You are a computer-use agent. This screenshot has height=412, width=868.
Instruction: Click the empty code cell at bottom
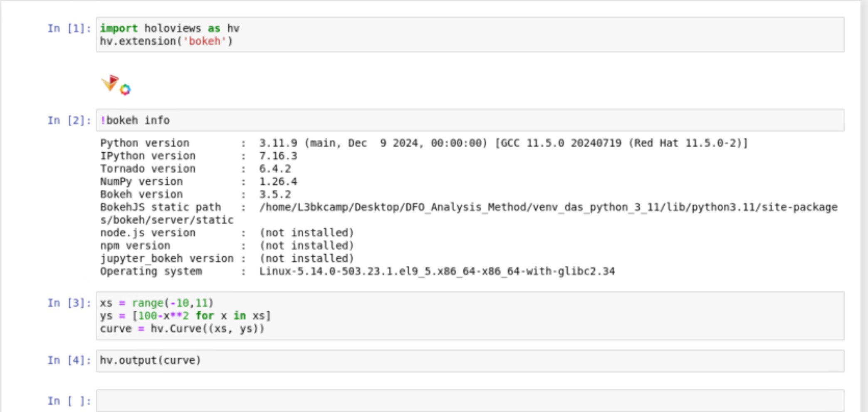[470, 400]
